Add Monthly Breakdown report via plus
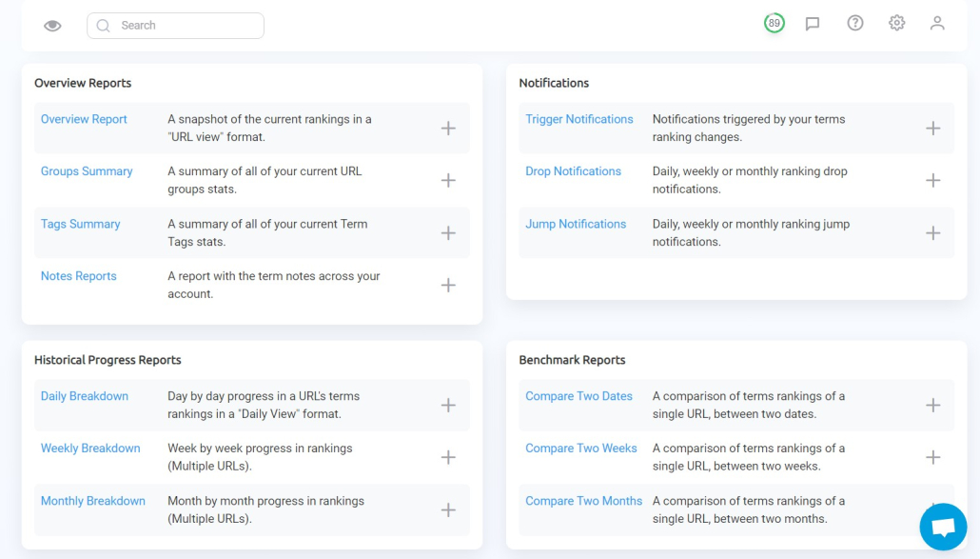980x559 pixels. coord(448,509)
